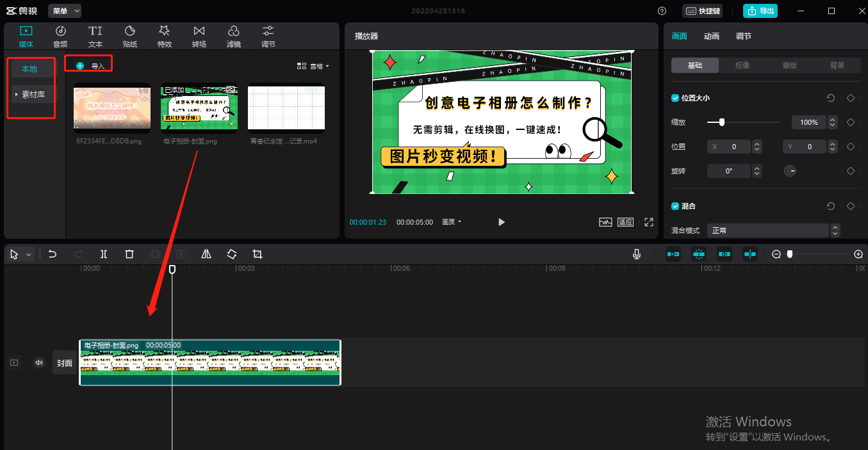Uncheck the 位置大小 checkbox
868x450 pixels.
pyautogui.click(x=675, y=98)
